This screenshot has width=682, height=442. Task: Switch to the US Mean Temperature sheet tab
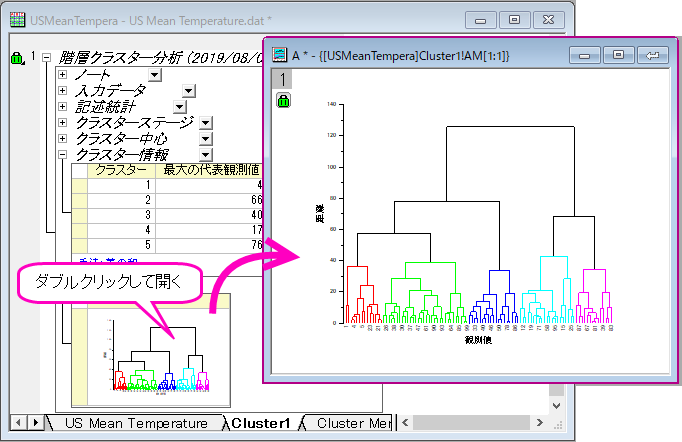(x=136, y=423)
